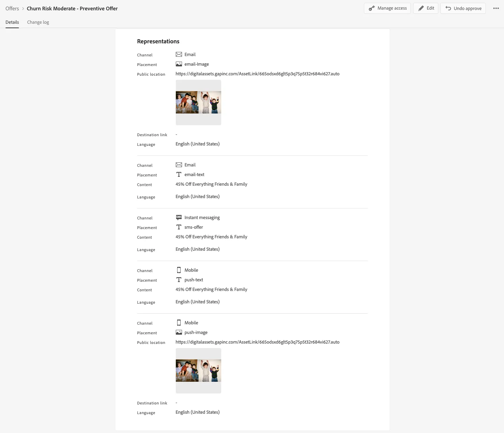Click the push-text content '45% Off Everything'
504x433 pixels.
211,290
